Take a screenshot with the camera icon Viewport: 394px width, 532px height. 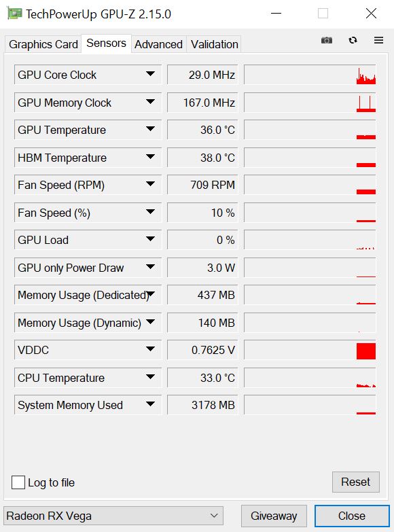point(327,40)
